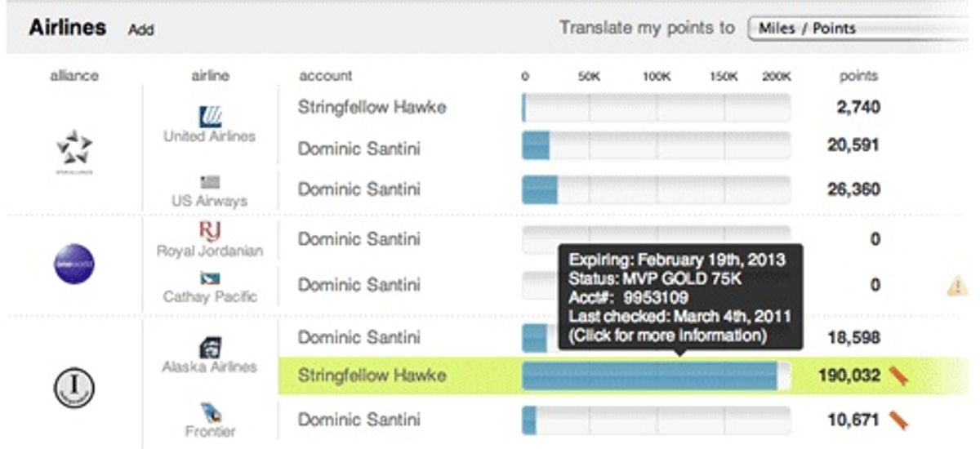Click the Cathay Pacific logo icon
Viewport: 980px width, 449px height.
tap(210, 279)
